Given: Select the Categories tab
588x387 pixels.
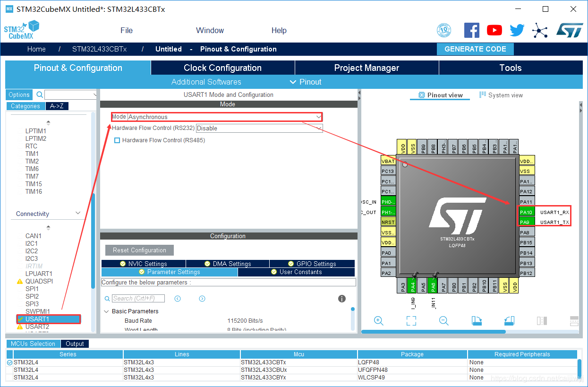Looking at the screenshot, I should [26, 106].
